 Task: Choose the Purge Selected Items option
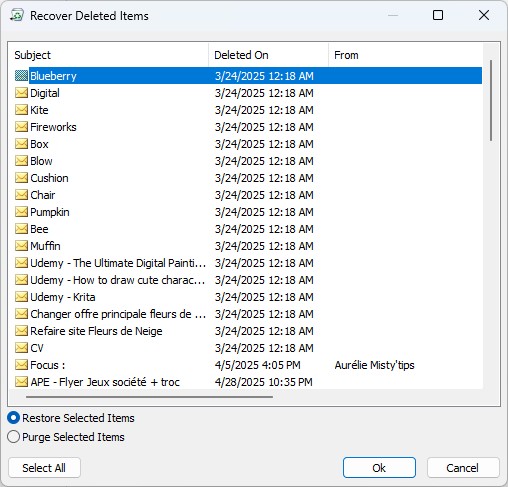tap(13, 437)
